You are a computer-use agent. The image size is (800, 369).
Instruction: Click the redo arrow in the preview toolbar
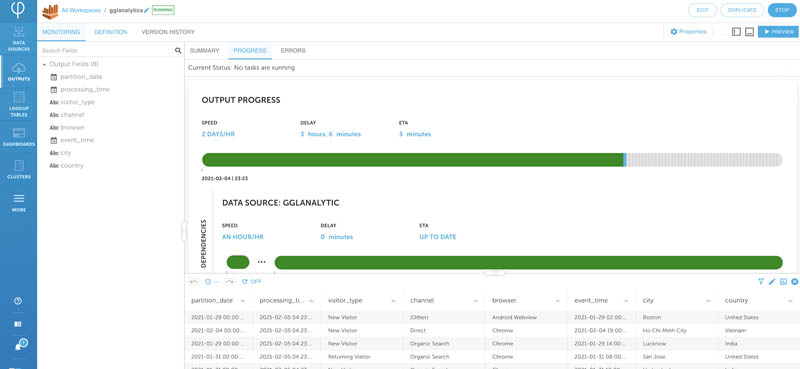[x=230, y=282]
